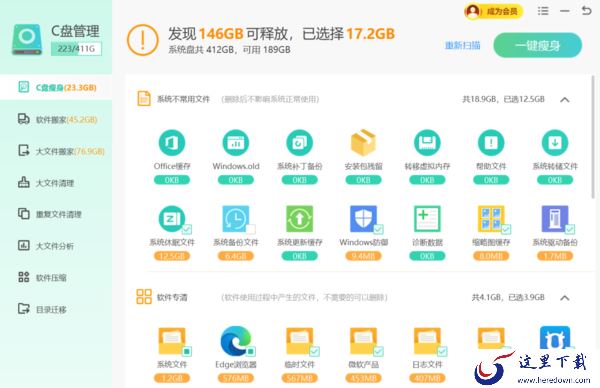Open 大文件分析 in sidebar

[x=56, y=246]
